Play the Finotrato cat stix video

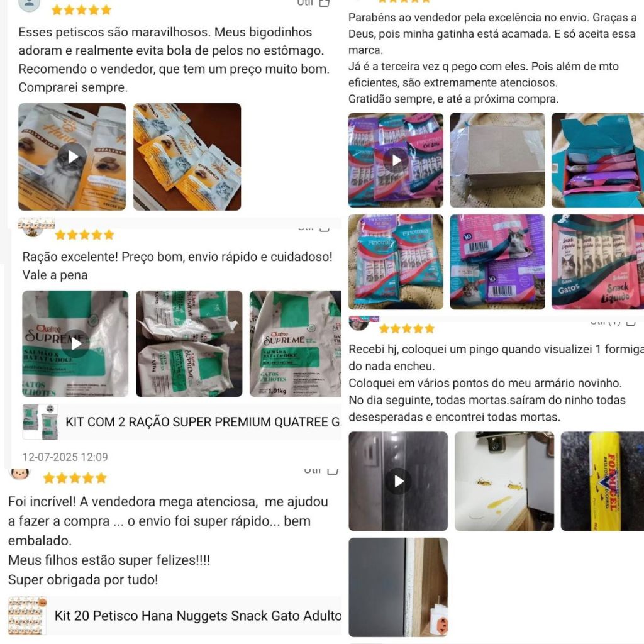(396, 160)
